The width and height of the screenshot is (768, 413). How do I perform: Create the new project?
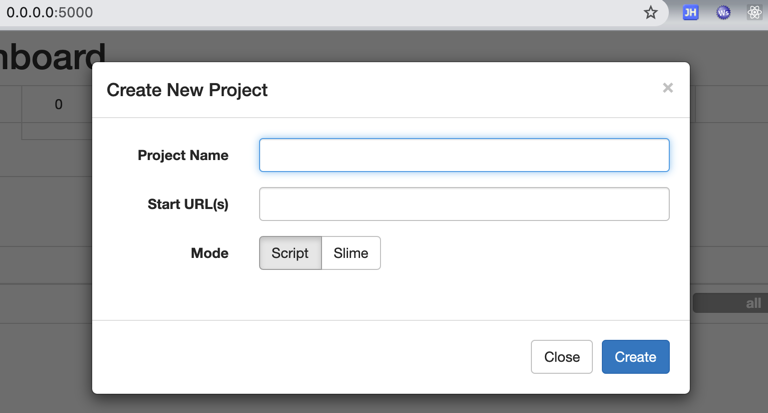pos(635,357)
